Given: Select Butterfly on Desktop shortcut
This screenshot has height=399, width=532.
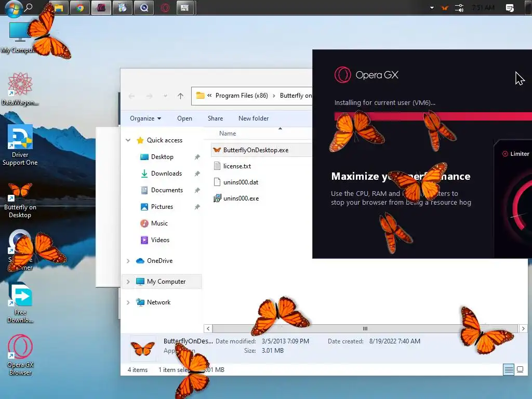Looking at the screenshot, I should [x=20, y=200].
